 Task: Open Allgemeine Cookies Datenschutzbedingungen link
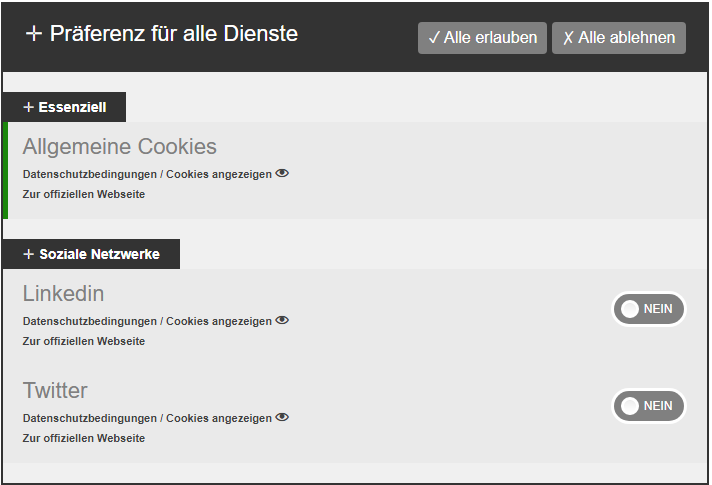click(90, 174)
